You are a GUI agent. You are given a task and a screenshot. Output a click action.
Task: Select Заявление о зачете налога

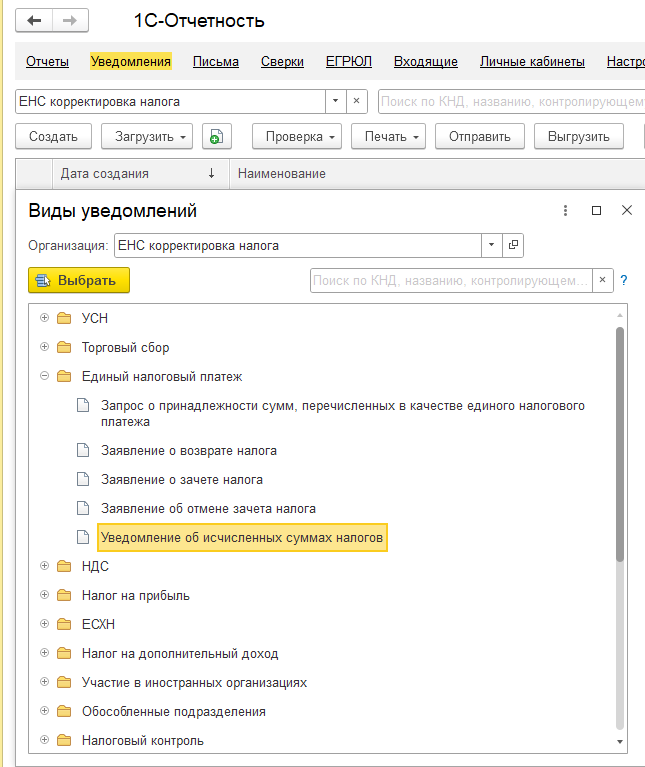point(182,479)
